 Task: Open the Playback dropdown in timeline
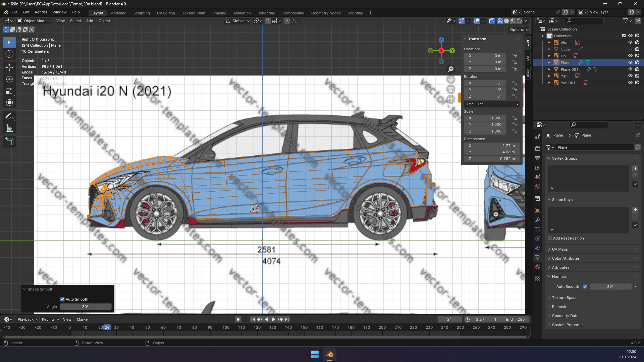(x=28, y=319)
